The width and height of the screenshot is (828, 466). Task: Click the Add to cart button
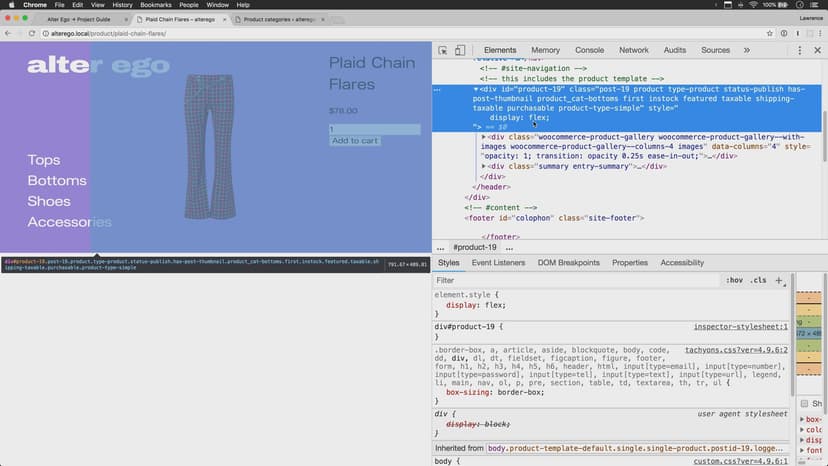point(355,141)
